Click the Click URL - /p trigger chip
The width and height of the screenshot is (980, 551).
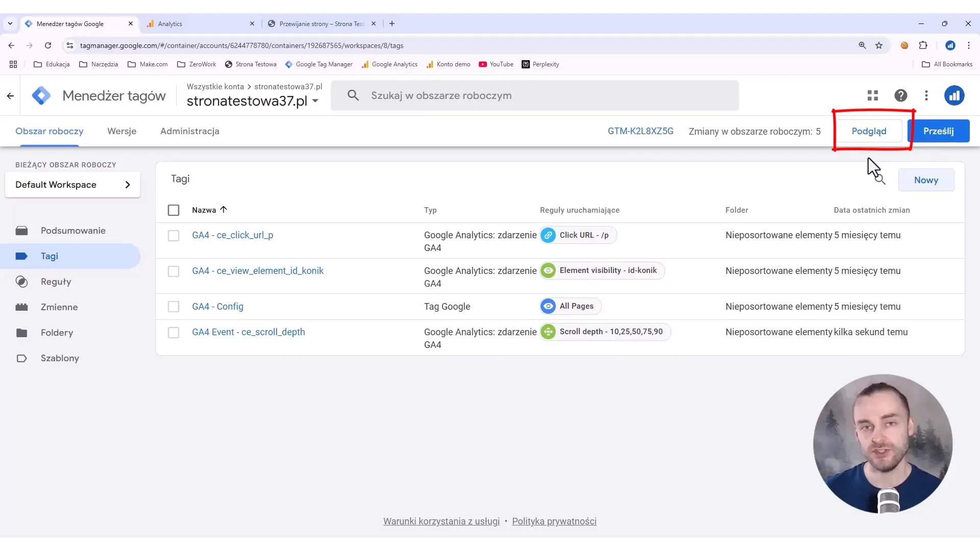[578, 235]
